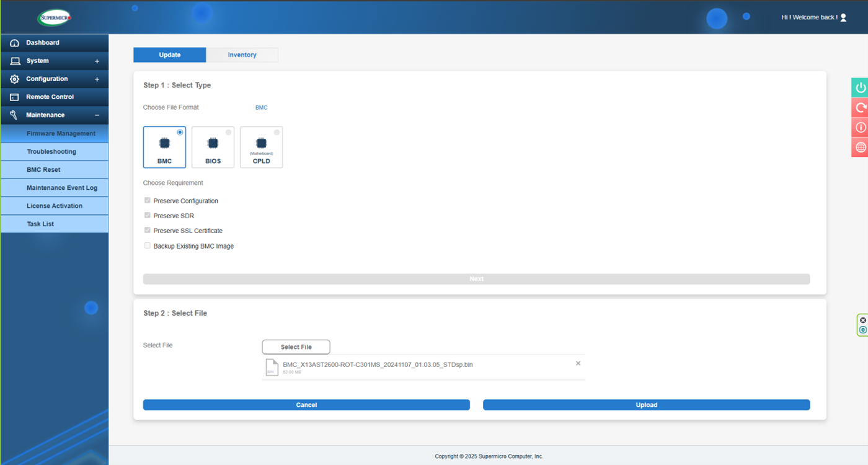This screenshot has width=868, height=465.
Task: Open BMC Reset in sidebar
Action: [x=55, y=169]
